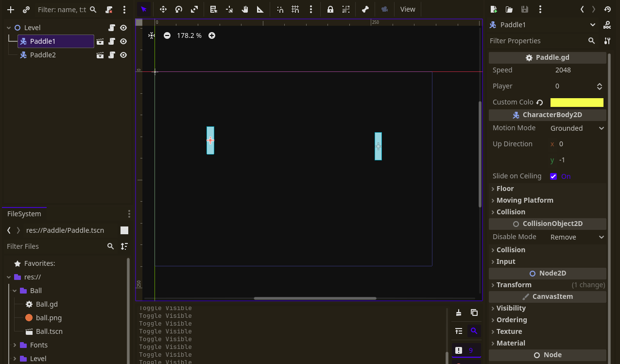This screenshot has height=364, width=620.
Task: Collapse the Level node in the scene tree
Action: click(x=9, y=28)
